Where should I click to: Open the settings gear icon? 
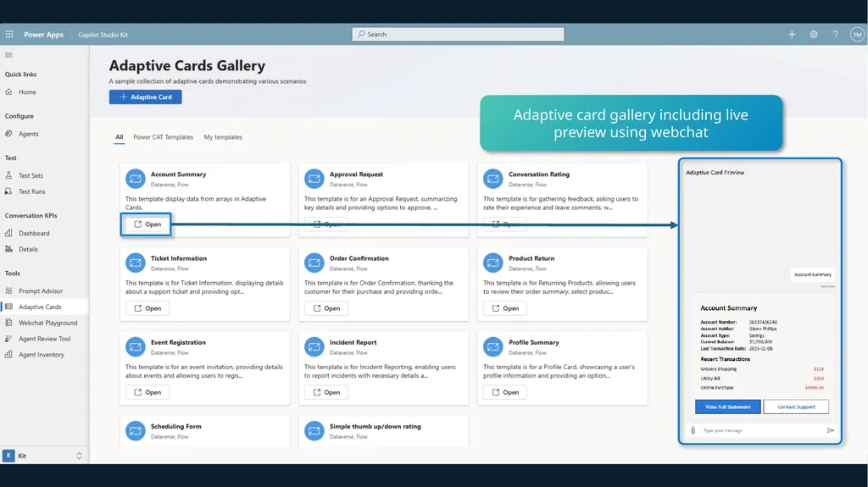[814, 35]
